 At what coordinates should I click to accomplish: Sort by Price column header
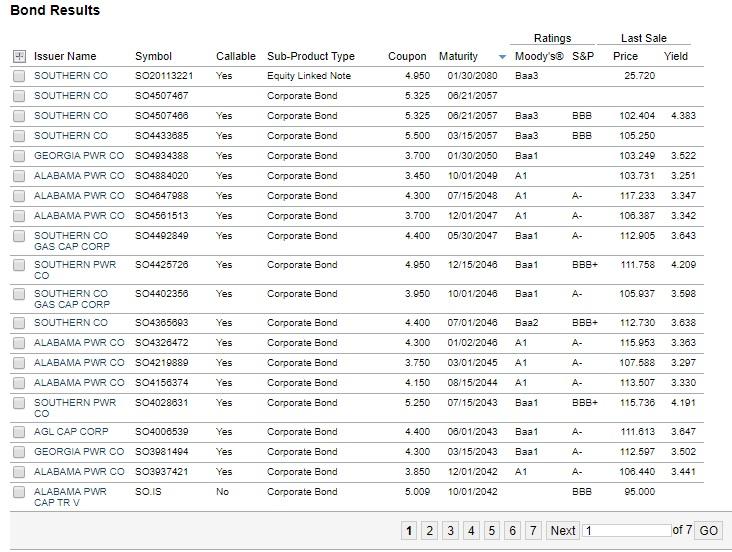[626, 57]
